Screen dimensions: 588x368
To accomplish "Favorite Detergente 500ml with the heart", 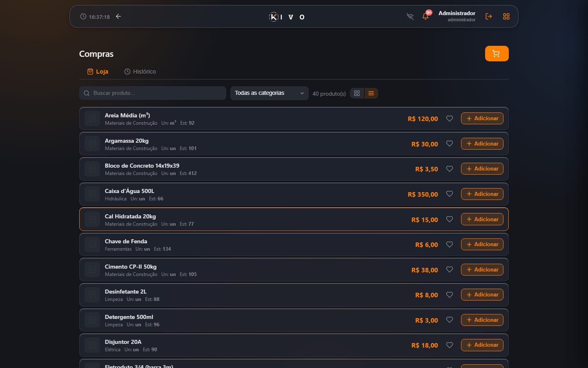I will [x=450, y=320].
